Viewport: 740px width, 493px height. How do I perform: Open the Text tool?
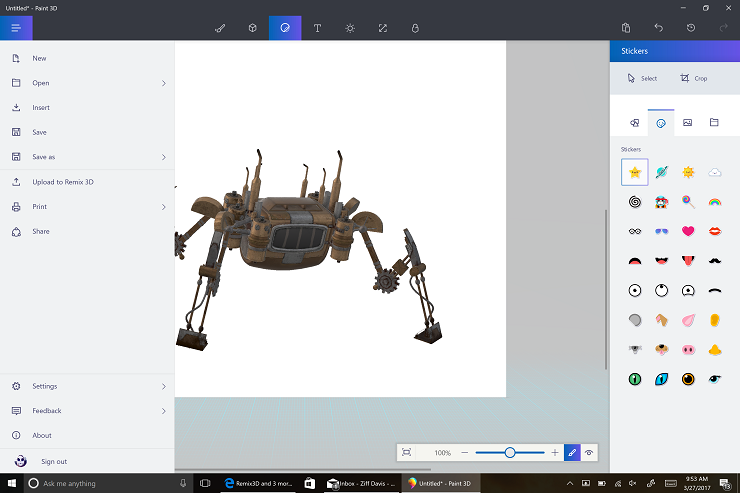coord(318,28)
